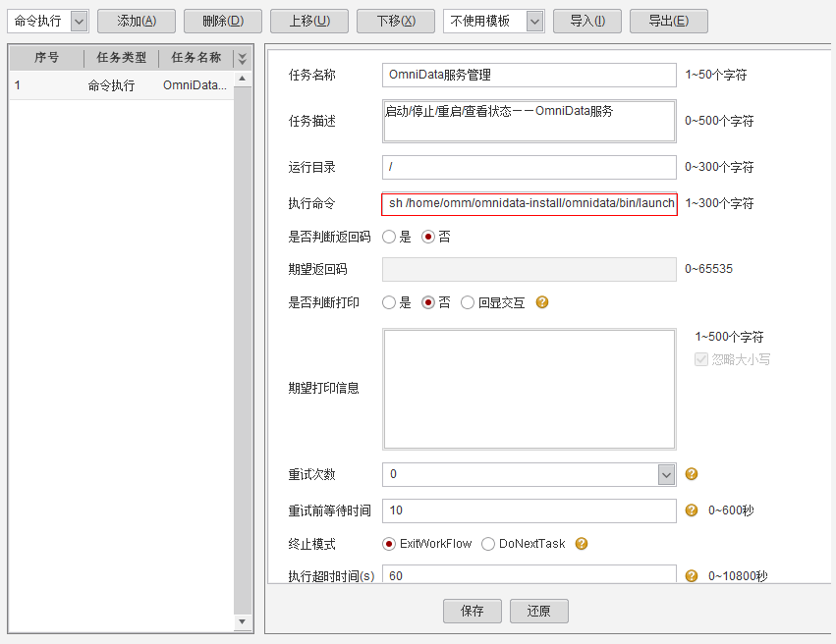This screenshot has height=644, width=836.
Task: Select ExitWorkFlow termination mode
Action: (x=389, y=544)
